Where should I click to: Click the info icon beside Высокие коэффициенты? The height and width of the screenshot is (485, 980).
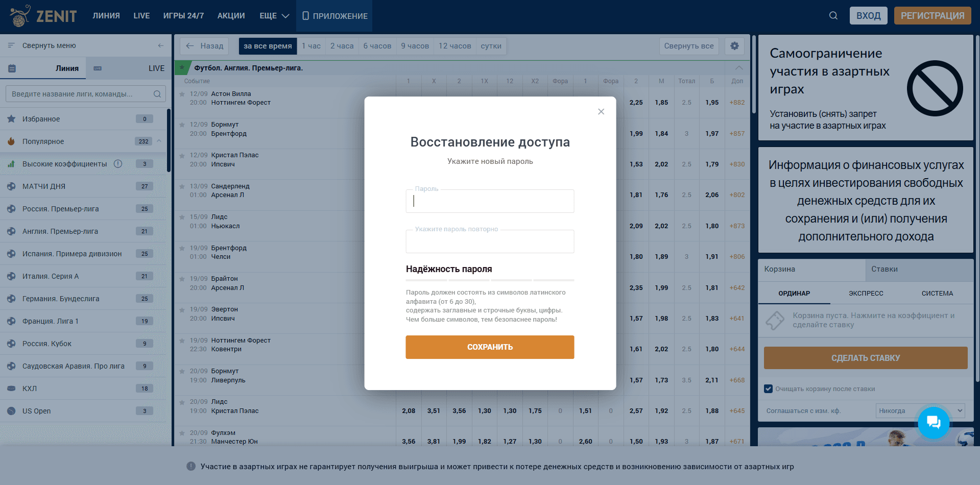[118, 164]
